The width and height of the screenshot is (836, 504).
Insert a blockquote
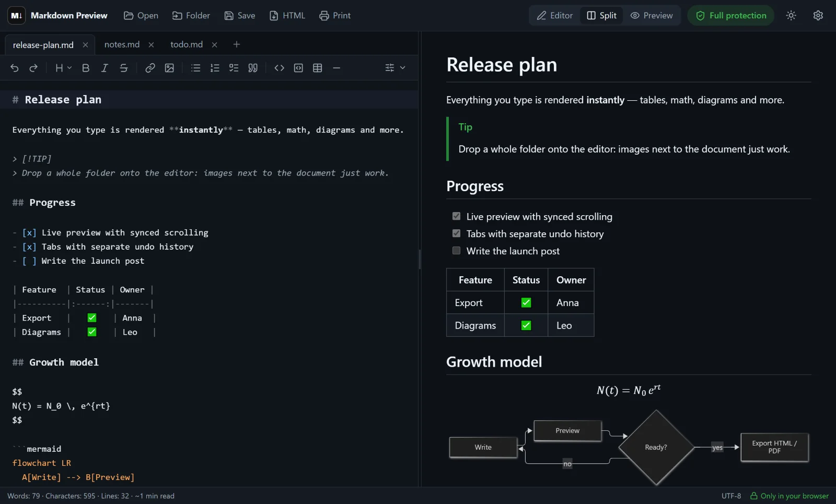tap(253, 68)
